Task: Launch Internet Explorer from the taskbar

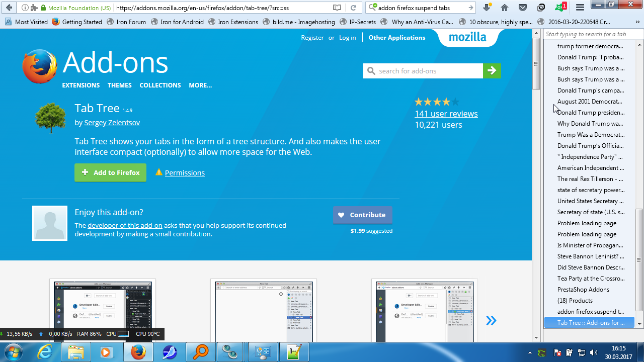Action: coord(45,352)
